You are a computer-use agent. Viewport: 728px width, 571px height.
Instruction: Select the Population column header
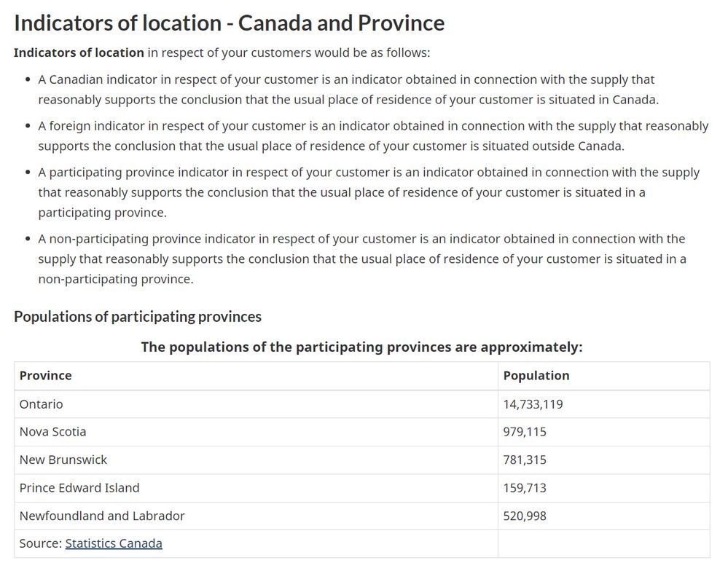(x=536, y=376)
